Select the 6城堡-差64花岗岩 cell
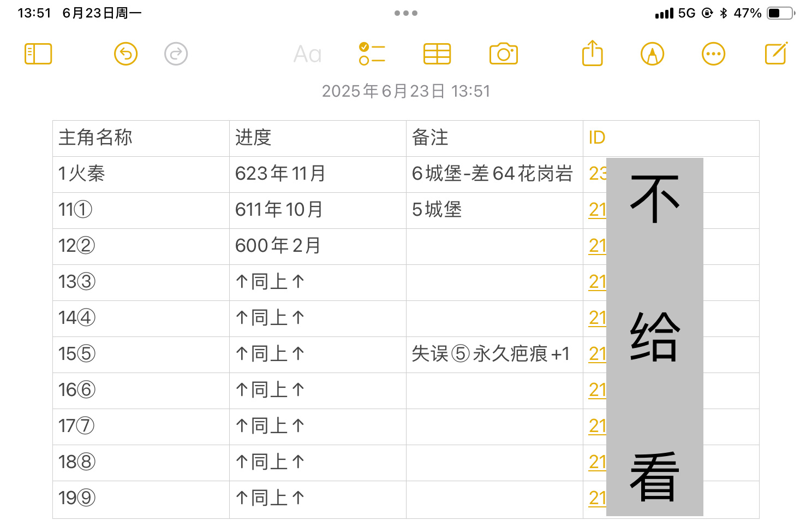Screen dimensions: 812x532 click(x=494, y=174)
